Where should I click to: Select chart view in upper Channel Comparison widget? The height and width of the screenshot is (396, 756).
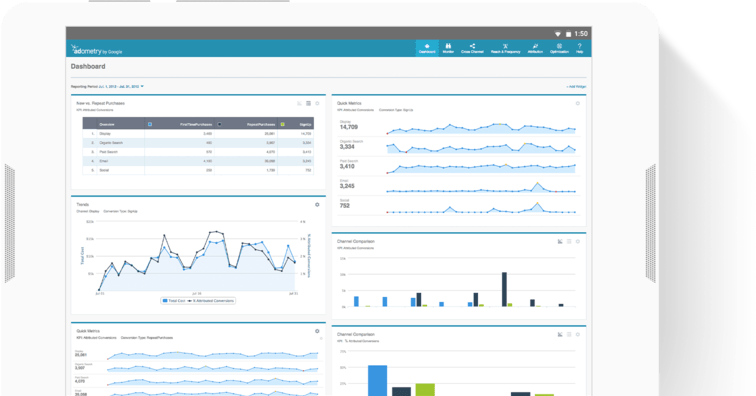560,241
